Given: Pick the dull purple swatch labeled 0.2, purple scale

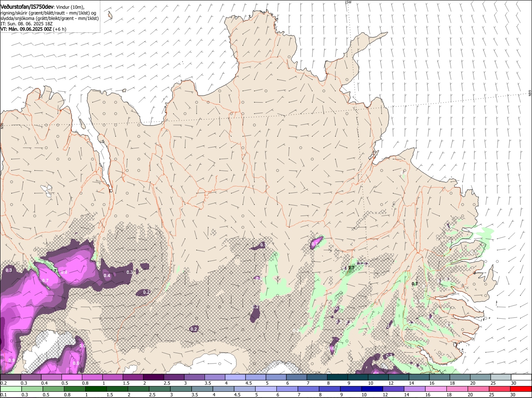Looking at the screenshot, I should 11,377.
